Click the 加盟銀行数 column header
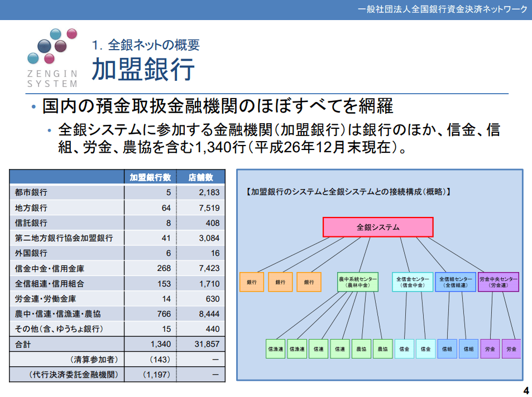This screenshot has height=397, width=532. 150,177
